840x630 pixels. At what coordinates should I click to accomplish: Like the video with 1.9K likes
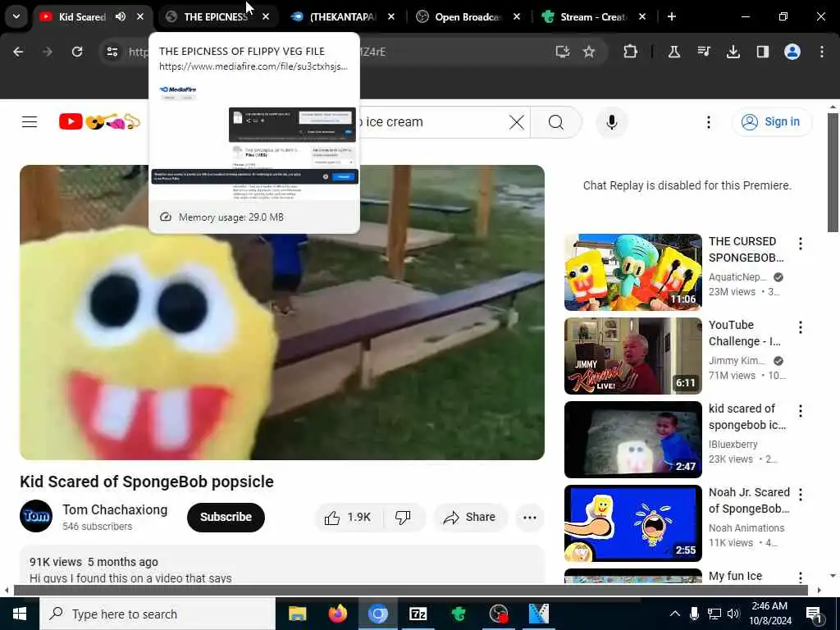point(348,517)
